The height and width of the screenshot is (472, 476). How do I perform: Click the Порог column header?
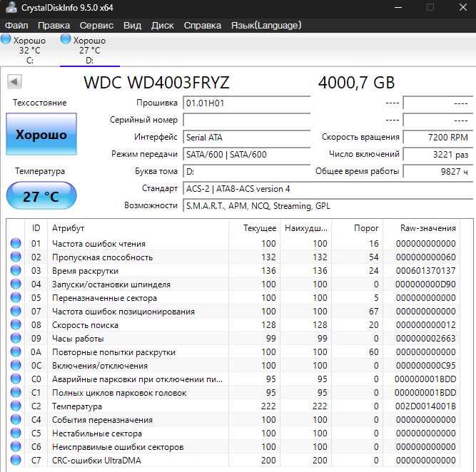coord(358,228)
